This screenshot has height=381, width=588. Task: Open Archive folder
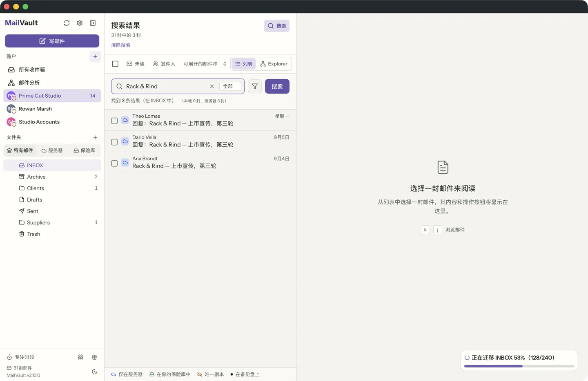pos(52,177)
